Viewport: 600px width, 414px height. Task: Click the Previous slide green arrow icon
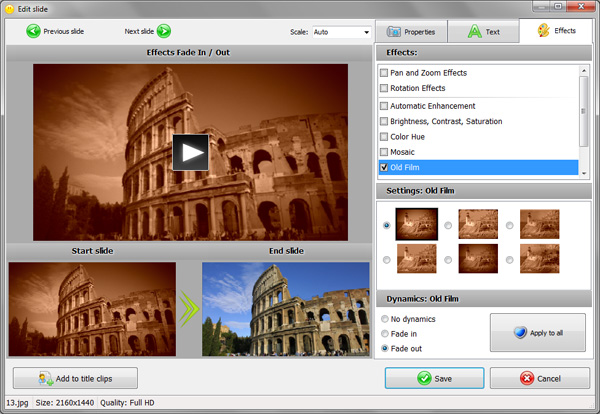point(33,31)
